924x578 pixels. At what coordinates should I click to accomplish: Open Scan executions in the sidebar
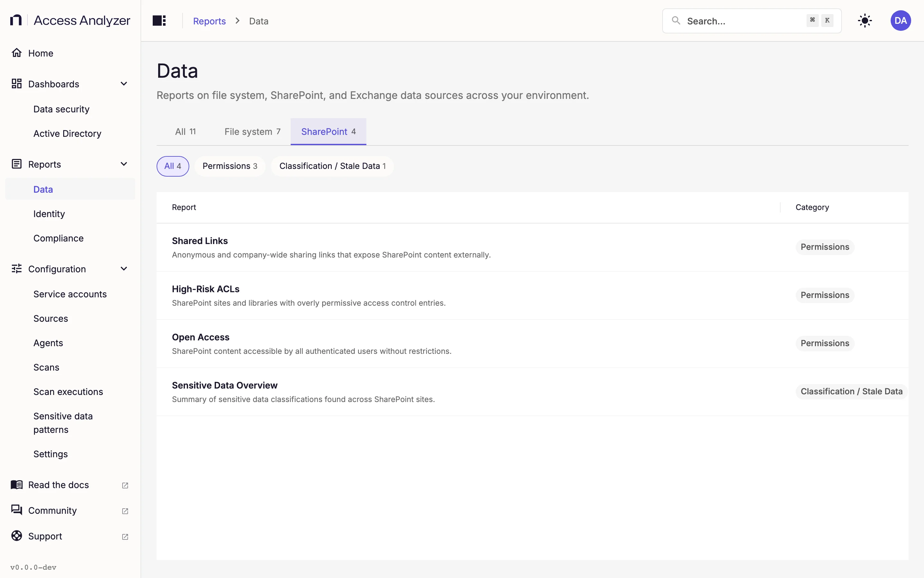70,392
